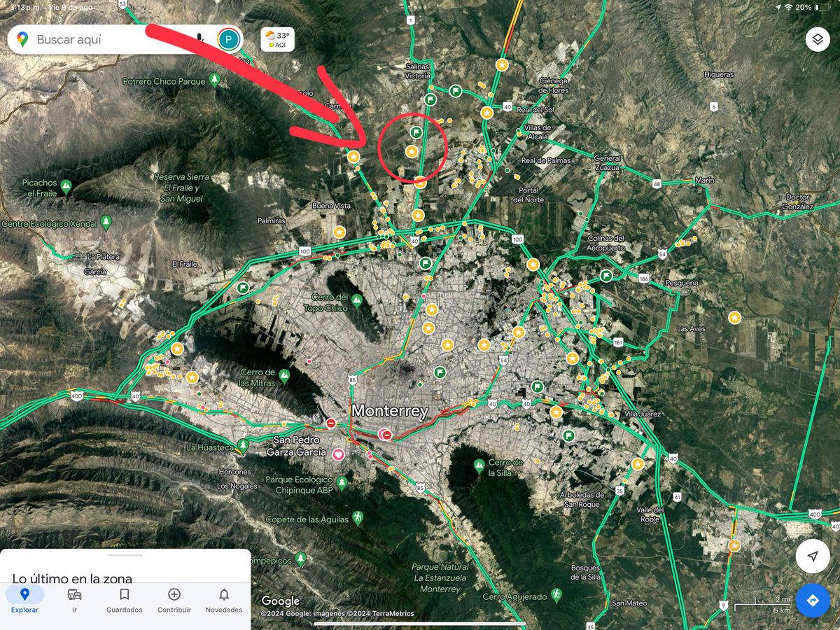Click the Buscar aquí search field
The width and height of the screenshot is (840, 630).
[x=112, y=39]
